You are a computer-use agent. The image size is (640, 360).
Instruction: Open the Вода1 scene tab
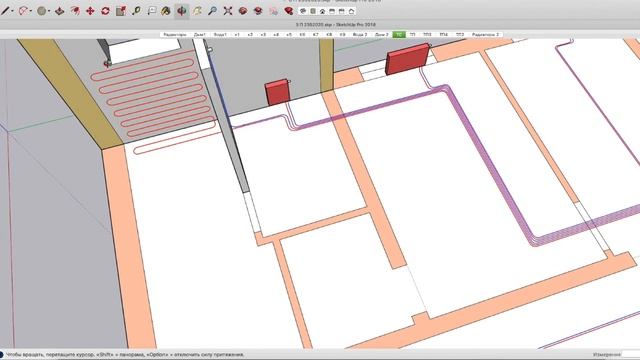point(220,35)
